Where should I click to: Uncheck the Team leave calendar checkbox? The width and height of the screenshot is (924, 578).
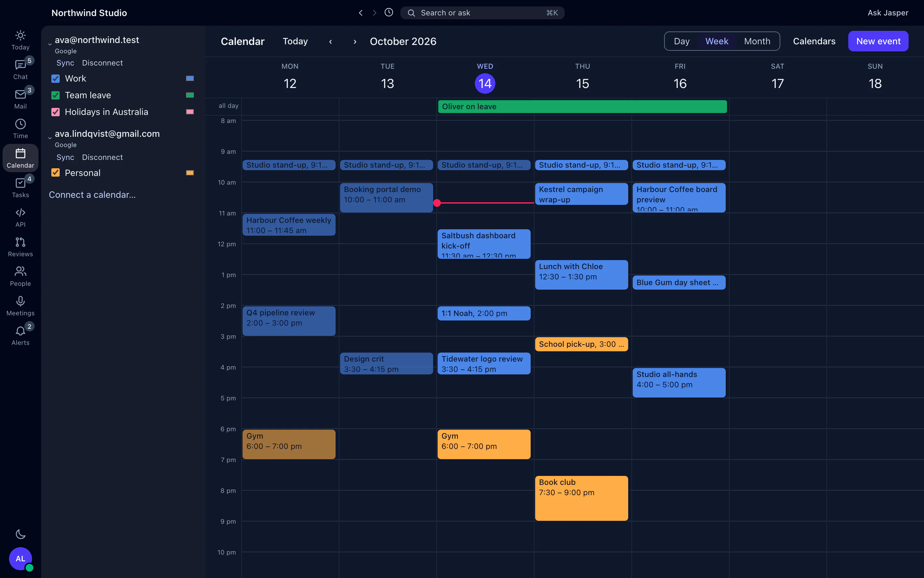tap(56, 95)
